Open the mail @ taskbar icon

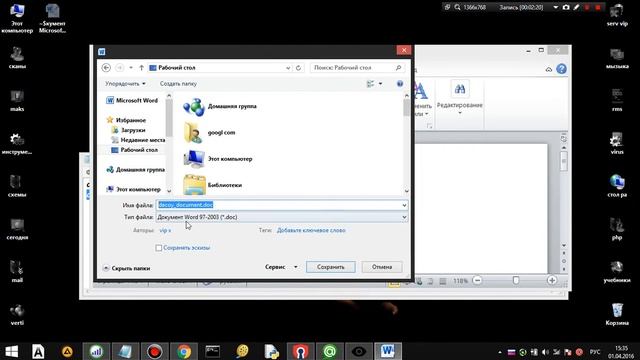pyautogui.click(x=329, y=351)
